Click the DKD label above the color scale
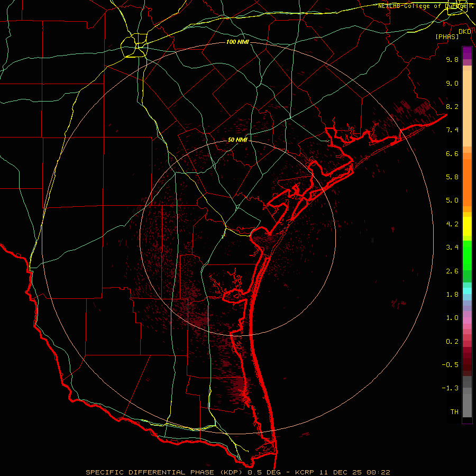Screen dimensions: 476x476 point(465,32)
